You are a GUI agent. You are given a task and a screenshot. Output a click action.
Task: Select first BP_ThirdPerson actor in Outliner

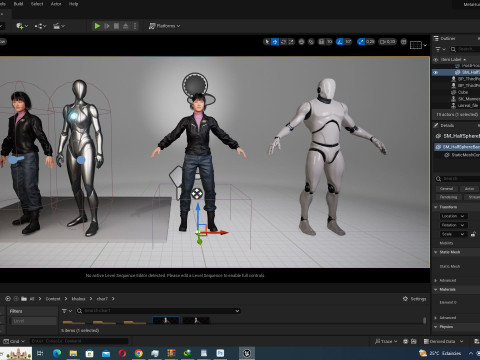pos(466,79)
